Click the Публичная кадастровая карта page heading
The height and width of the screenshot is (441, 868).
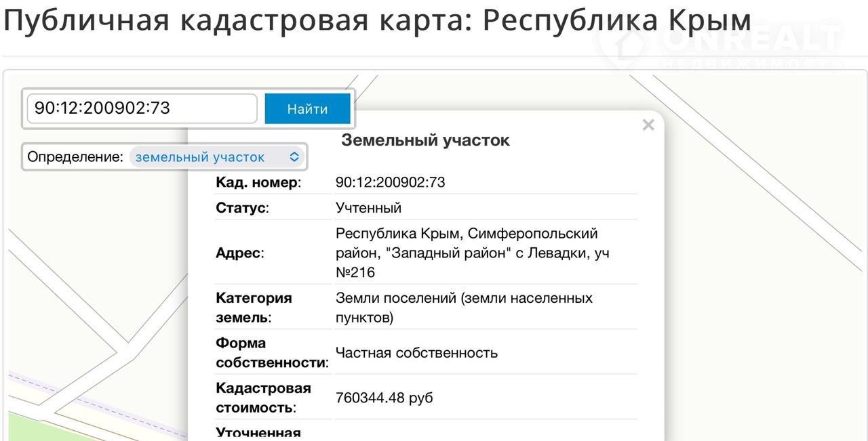377,20
